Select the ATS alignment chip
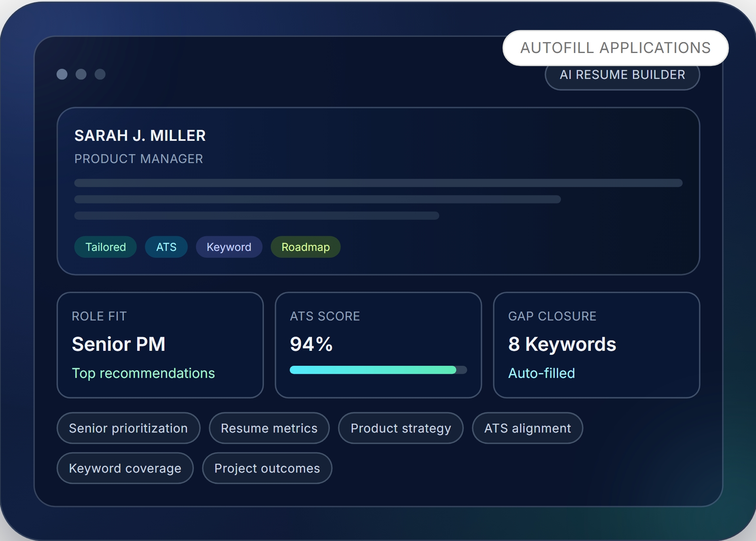 coord(527,428)
